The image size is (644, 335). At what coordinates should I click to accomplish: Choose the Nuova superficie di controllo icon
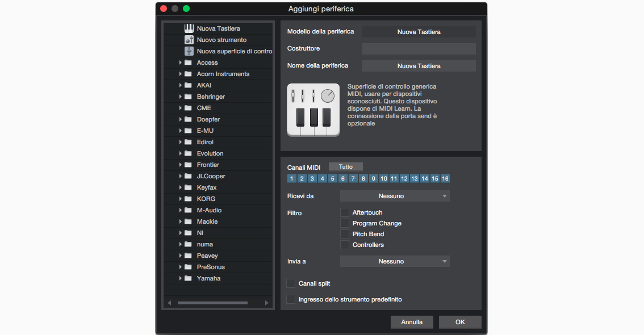(x=189, y=51)
